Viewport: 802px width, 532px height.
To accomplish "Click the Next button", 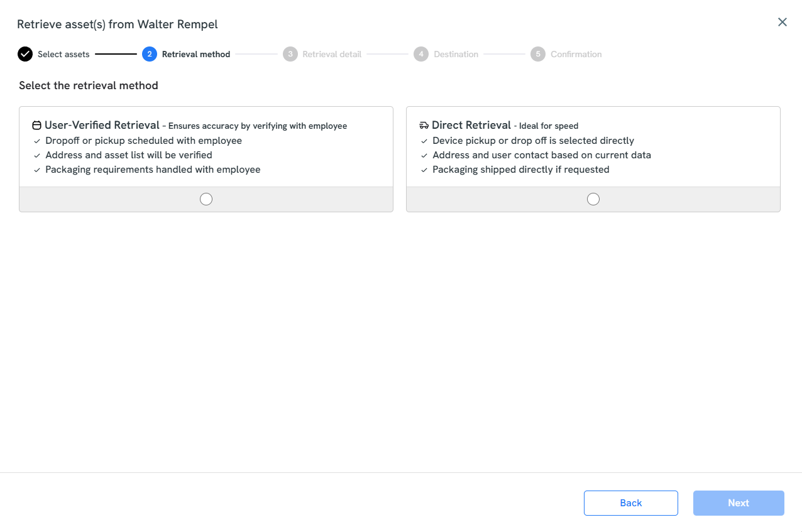I will coord(739,503).
